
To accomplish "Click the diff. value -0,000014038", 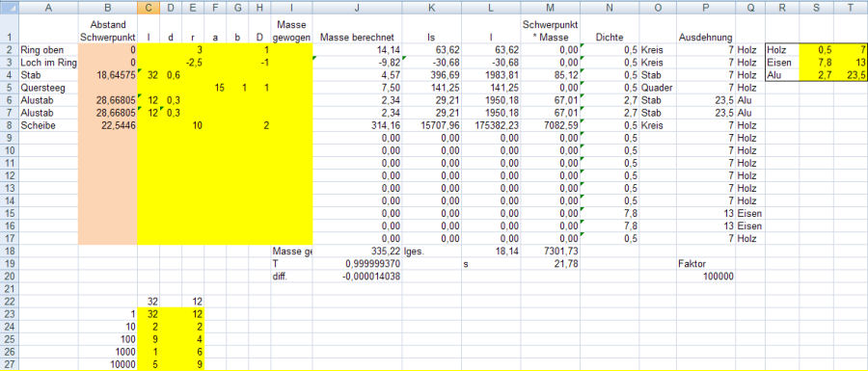I will tap(357, 277).
